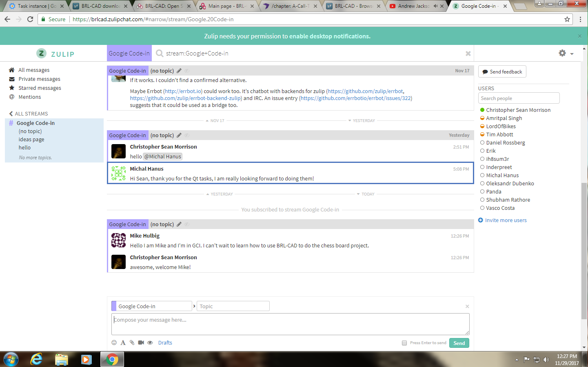Open File Explorer from the taskbar

[x=61, y=359]
